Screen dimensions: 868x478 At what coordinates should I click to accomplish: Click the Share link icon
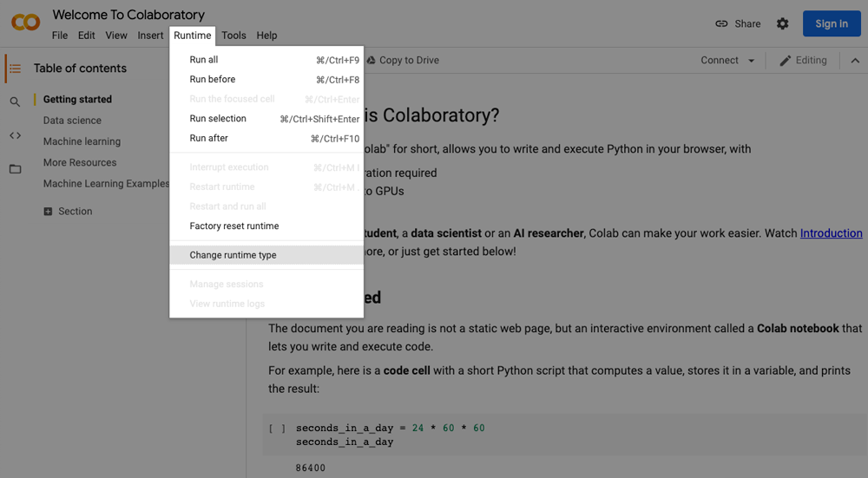(x=721, y=23)
